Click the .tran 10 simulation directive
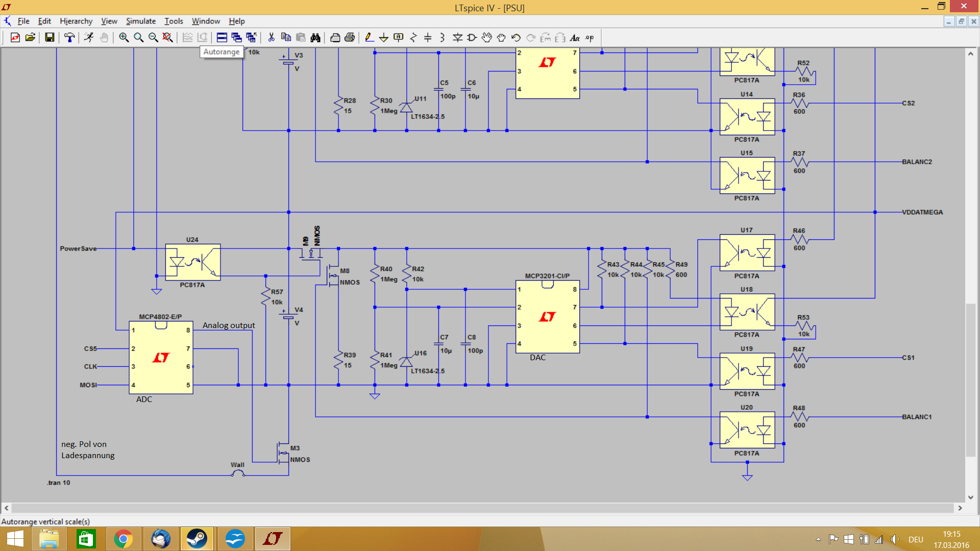 pyautogui.click(x=58, y=483)
